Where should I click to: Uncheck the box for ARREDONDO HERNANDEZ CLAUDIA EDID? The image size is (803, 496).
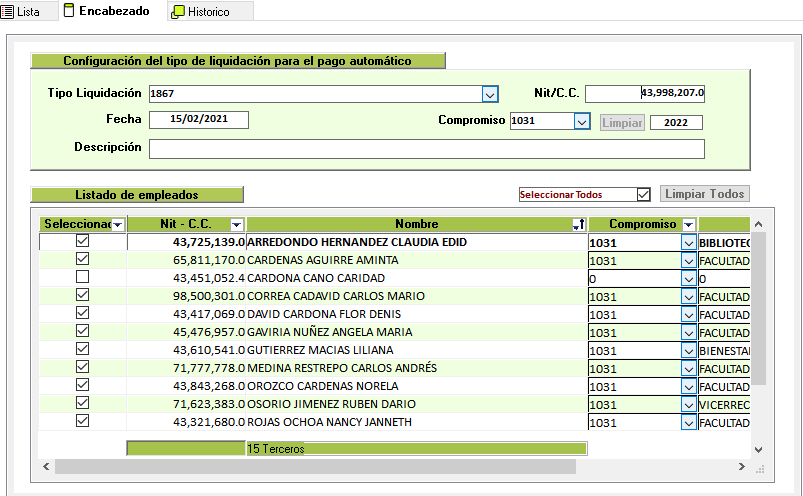pos(82,241)
